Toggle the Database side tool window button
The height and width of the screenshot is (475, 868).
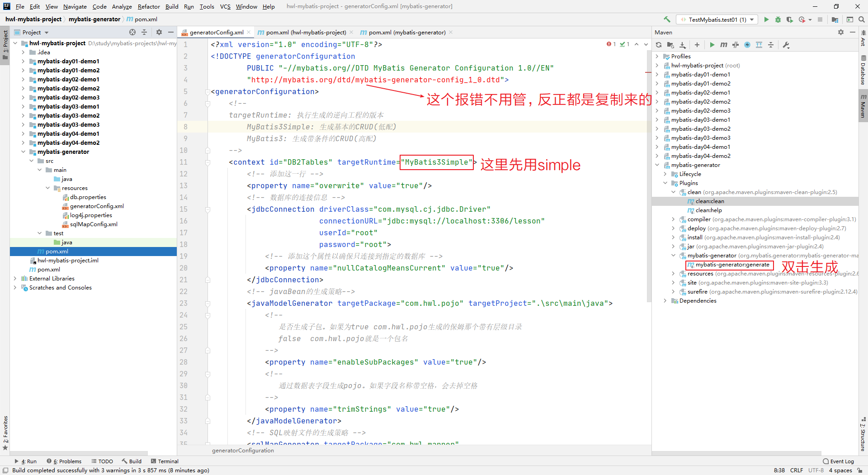click(863, 70)
